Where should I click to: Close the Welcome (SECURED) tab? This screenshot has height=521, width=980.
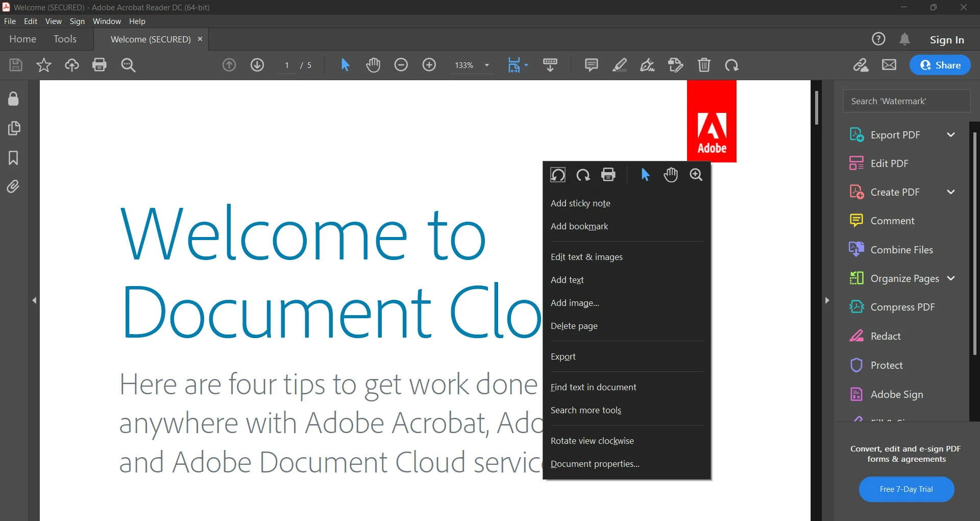pyautogui.click(x=200, y=39)
